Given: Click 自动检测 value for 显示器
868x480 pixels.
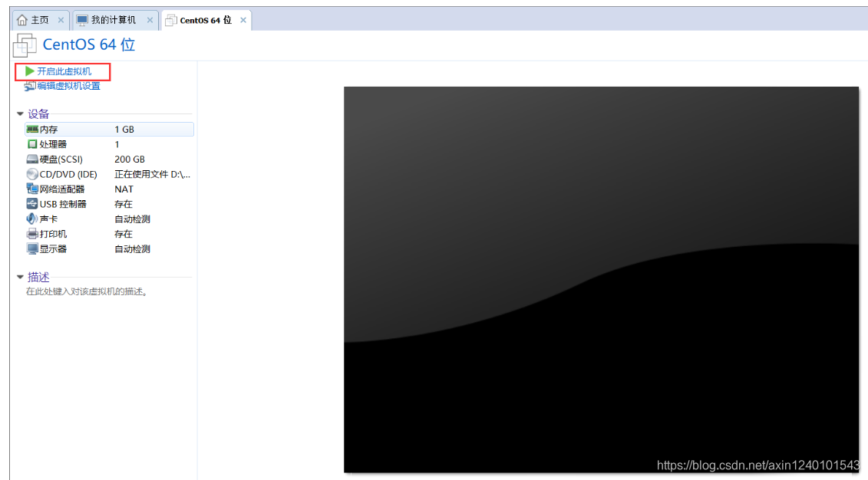Looking at the screenshot, I should pyautogui.click(x=132, y=249).
